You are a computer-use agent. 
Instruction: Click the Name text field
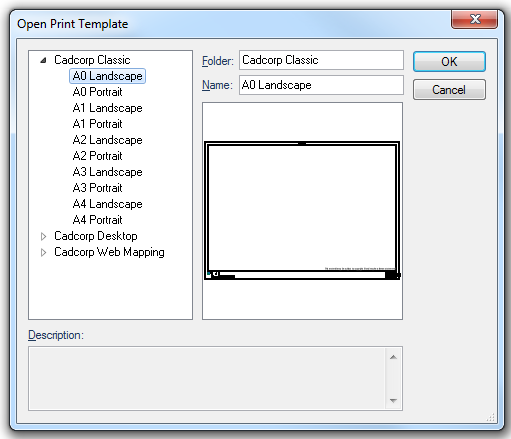click(x=321, y=85)
